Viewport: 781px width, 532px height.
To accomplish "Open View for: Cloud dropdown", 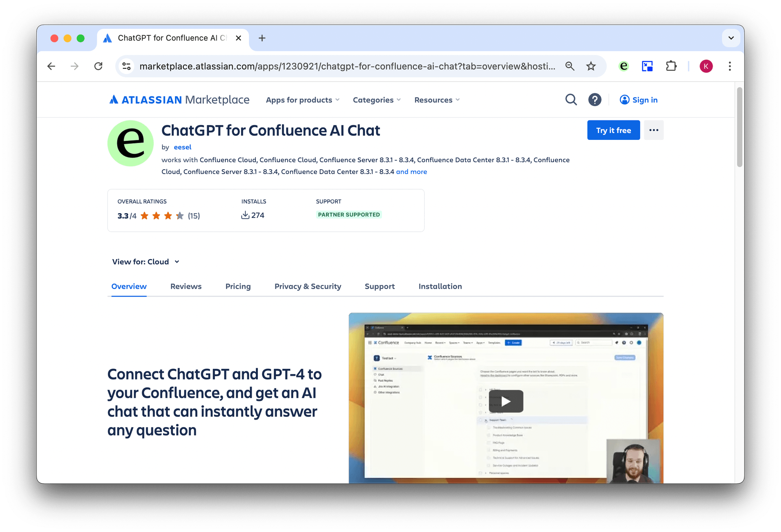I will [146, 262].
